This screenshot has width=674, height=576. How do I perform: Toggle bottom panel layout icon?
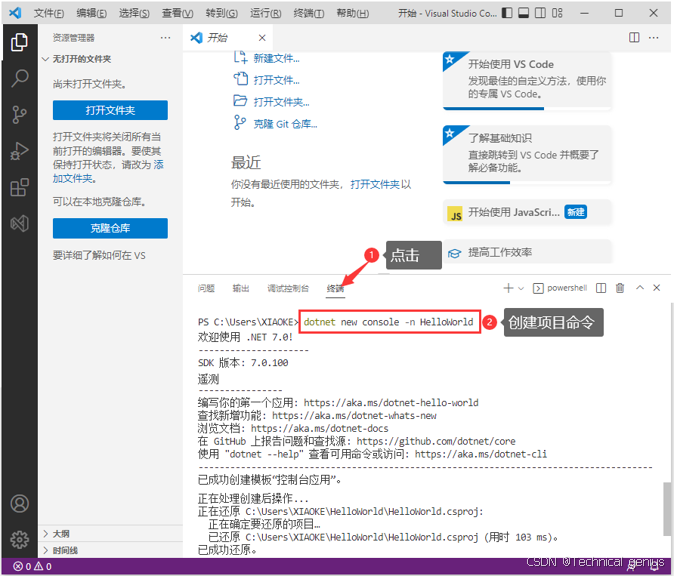click(524, 13)
